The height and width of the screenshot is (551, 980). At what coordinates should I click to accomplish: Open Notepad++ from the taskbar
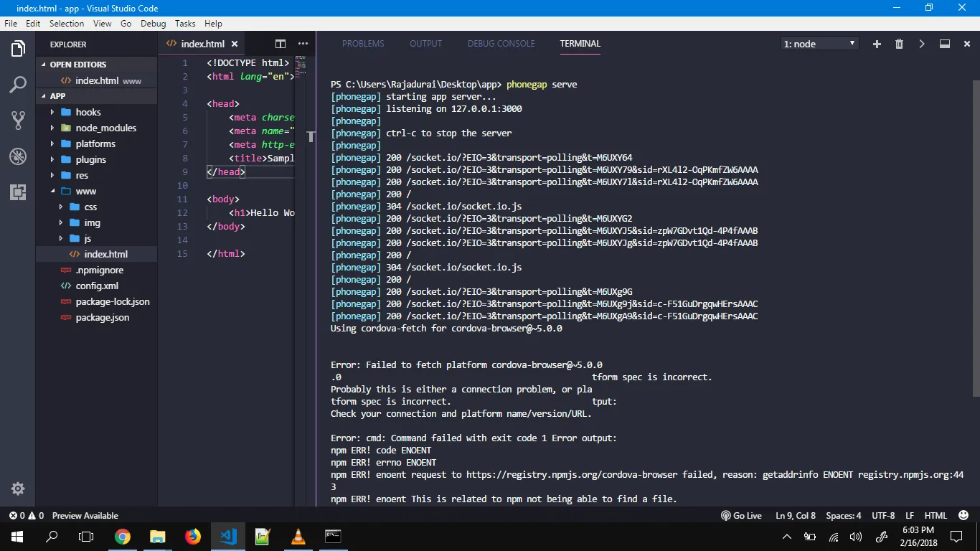(x=263, y=536)
